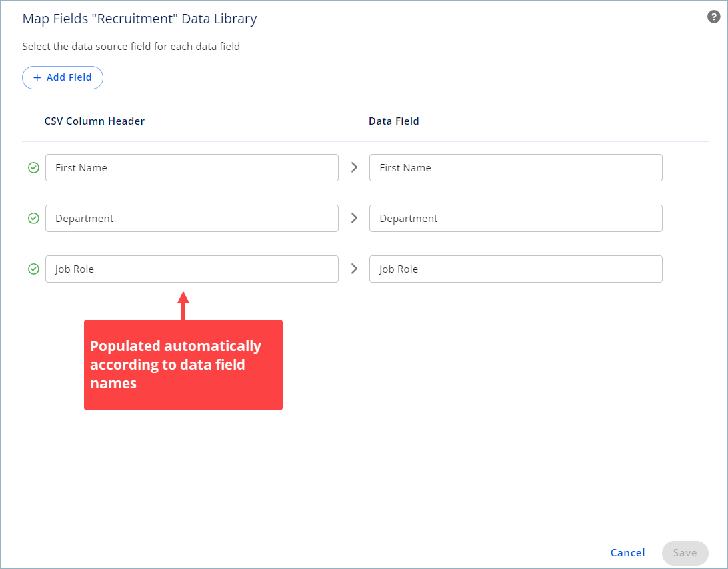This screenshot has width=728, height=569.
Task: Click the Map Fields "Recruitment" dialog title
Action: [x=139, y=19]
